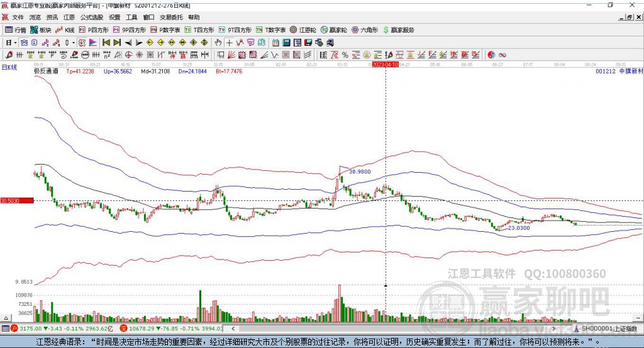Screen dimensions: 644x348
Task: Click the 30.5030 price label
Action: coord(17,200)
